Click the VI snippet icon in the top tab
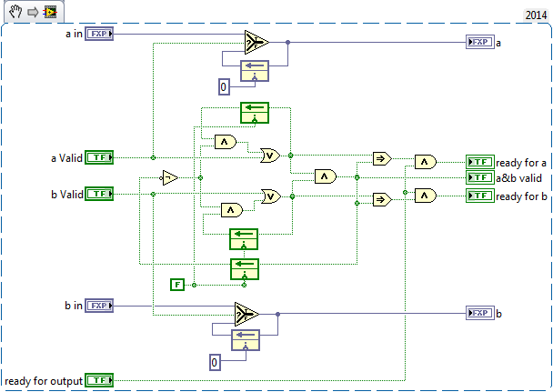The width and height of the screenshot is (553, 392). click(x=50, y=13)
